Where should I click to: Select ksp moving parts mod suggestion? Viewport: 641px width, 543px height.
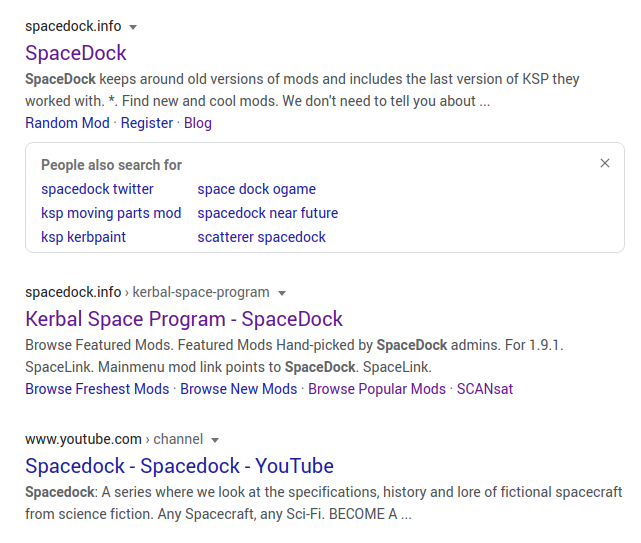[x=111, y=213]
